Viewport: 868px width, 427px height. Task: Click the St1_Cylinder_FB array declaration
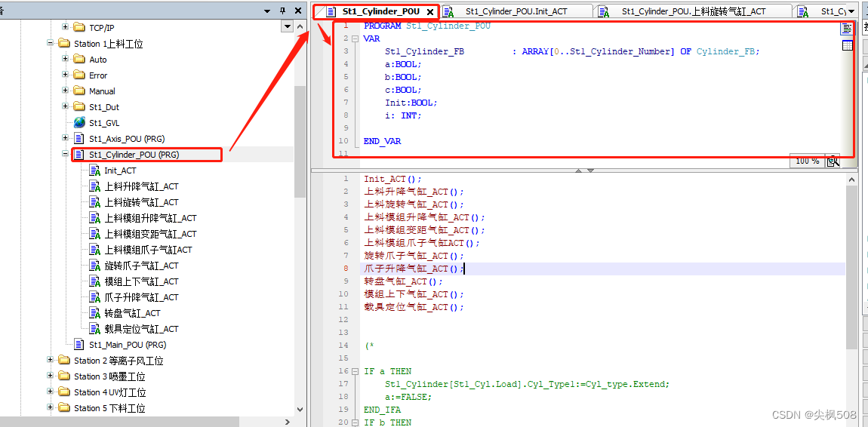pos(572,51)
